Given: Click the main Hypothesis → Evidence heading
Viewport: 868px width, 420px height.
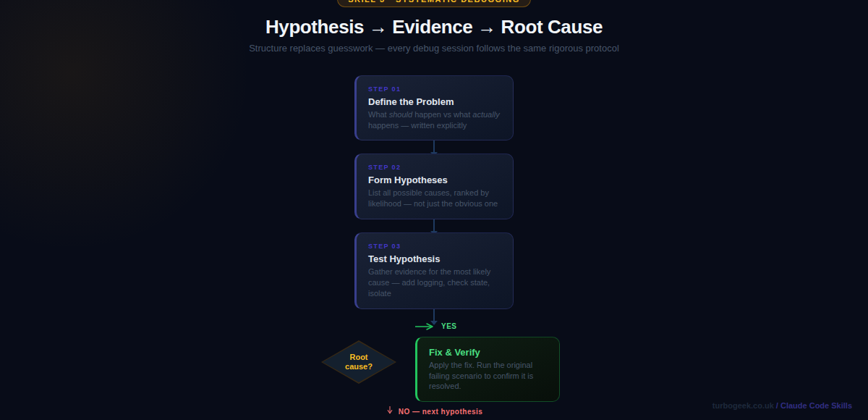Looking at the screenshot, I should [433, 28].
